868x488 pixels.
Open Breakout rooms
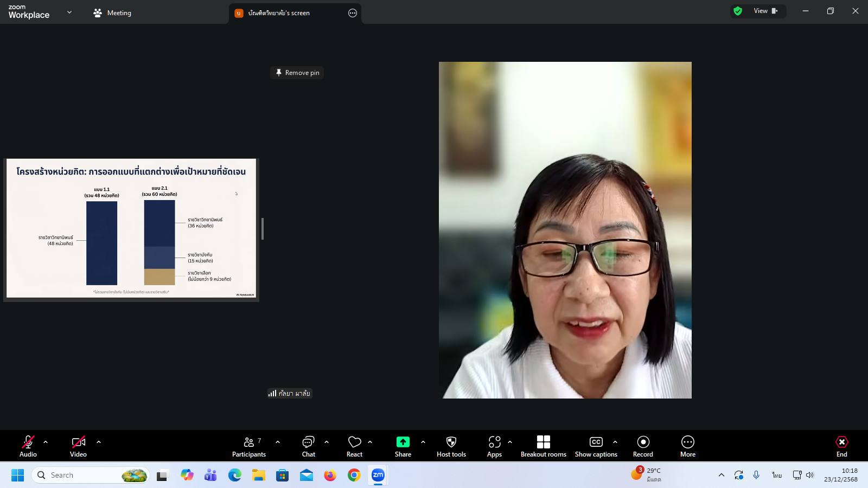[543, 446]
